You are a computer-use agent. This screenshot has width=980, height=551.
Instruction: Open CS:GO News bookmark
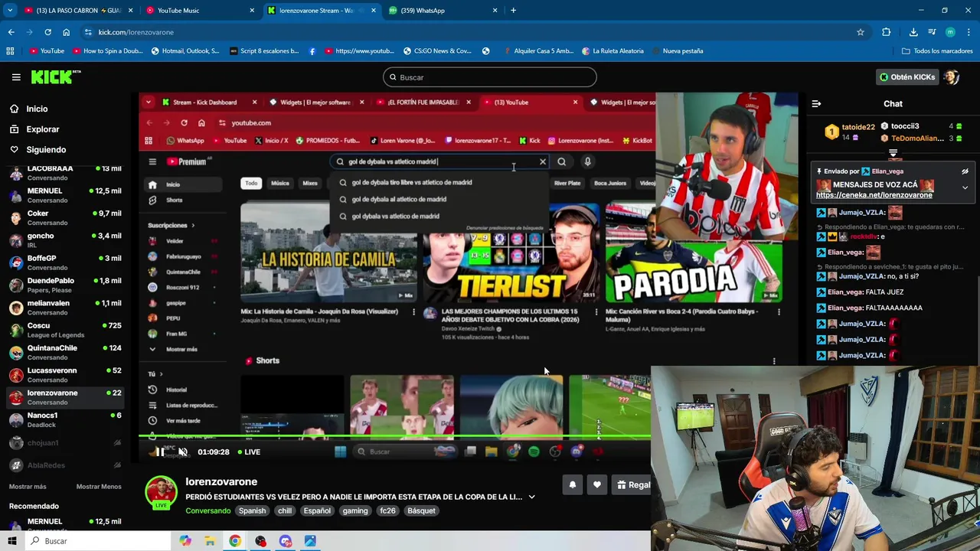[437, 51]
